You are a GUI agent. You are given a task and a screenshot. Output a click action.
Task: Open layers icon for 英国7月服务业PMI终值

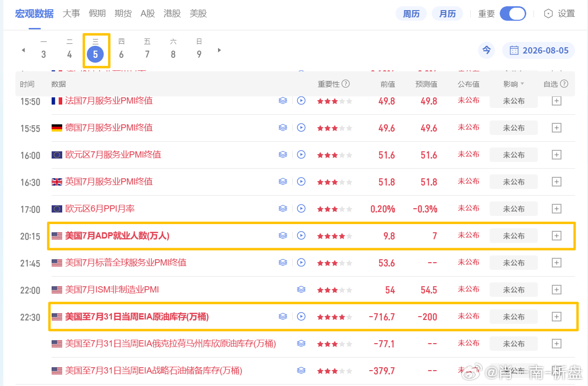[283, 182]
